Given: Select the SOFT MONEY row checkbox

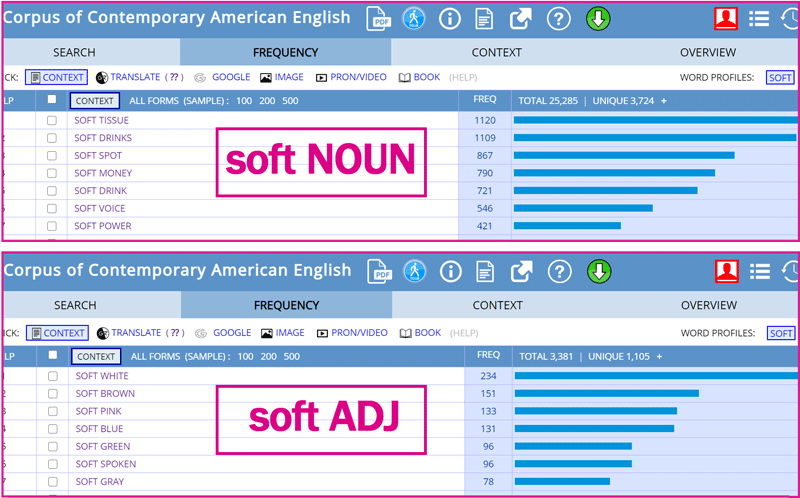Looking at the screenshot, I should (52, 173).
